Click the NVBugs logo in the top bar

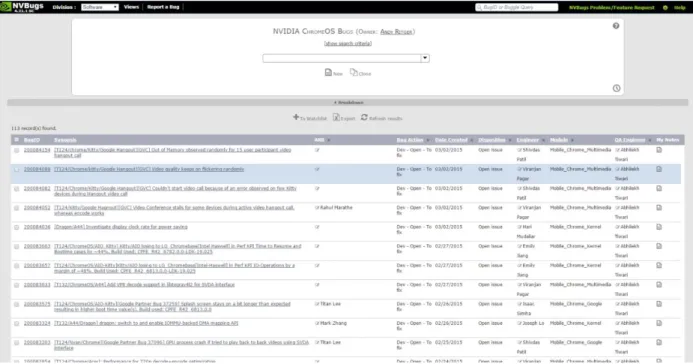point(22,7)
